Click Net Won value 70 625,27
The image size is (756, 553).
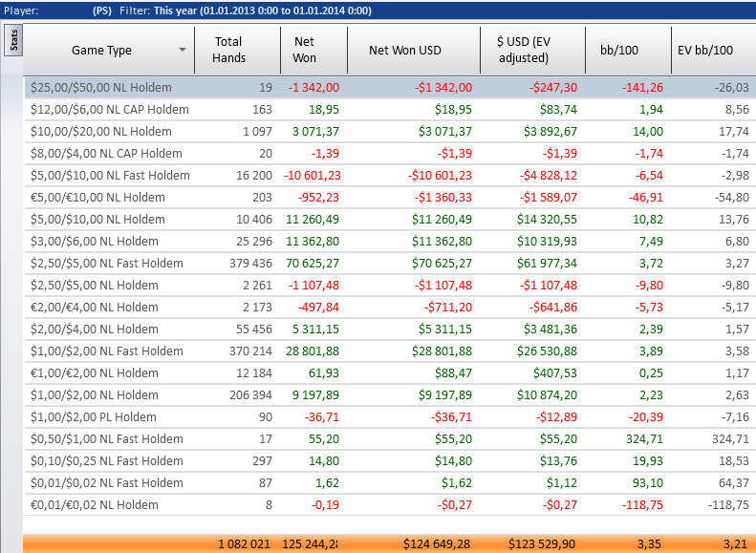313,264
